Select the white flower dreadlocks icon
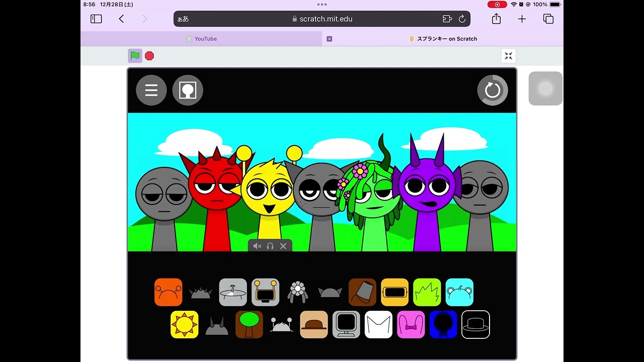Image resolution: width=644 pixels, height=362 pixels. [x=297, y=292]
